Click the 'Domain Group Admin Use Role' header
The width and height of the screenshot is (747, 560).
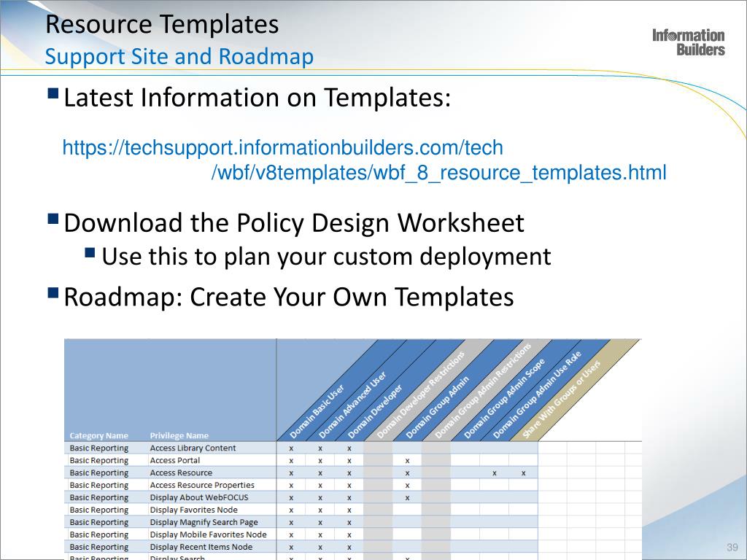[x=537, y=394]
